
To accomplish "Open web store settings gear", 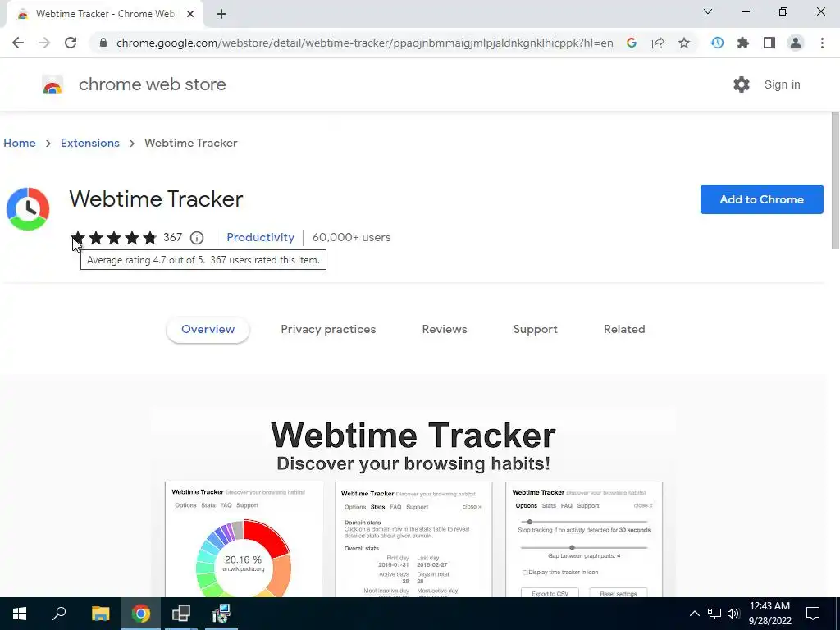I will point(742,84).
